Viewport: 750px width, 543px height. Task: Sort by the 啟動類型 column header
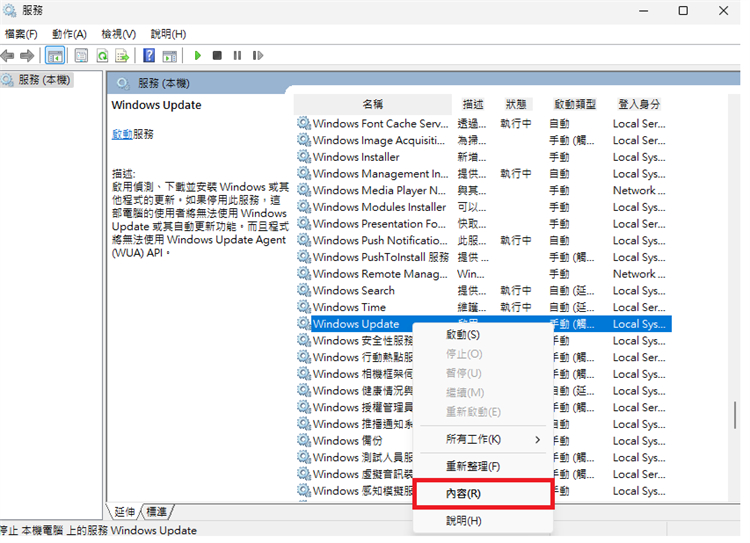pyautogui.click(x=575, y=105)
